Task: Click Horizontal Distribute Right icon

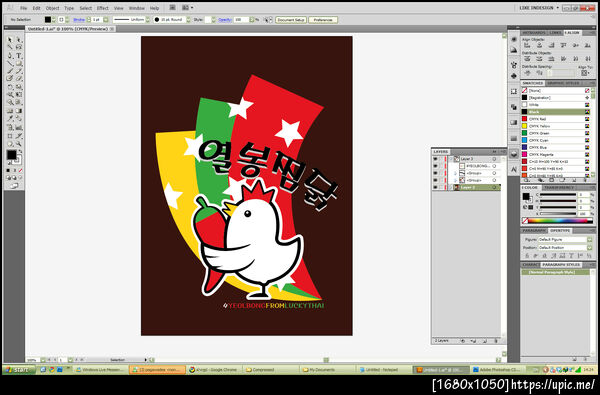Action: [587, 59]
